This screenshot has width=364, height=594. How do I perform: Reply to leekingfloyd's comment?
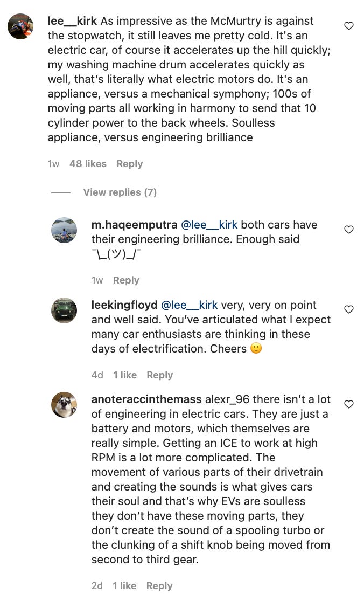point(159,375)
